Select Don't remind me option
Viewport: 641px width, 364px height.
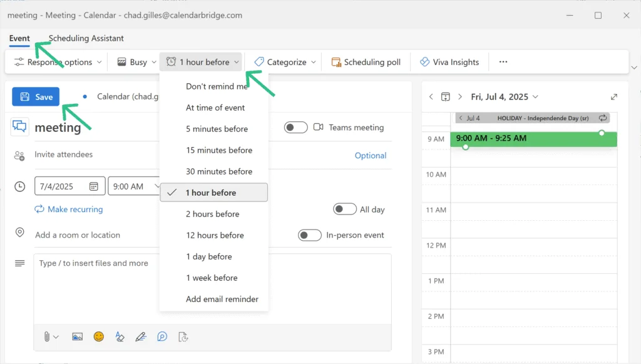pyautogui.click(x=214, y=86)
